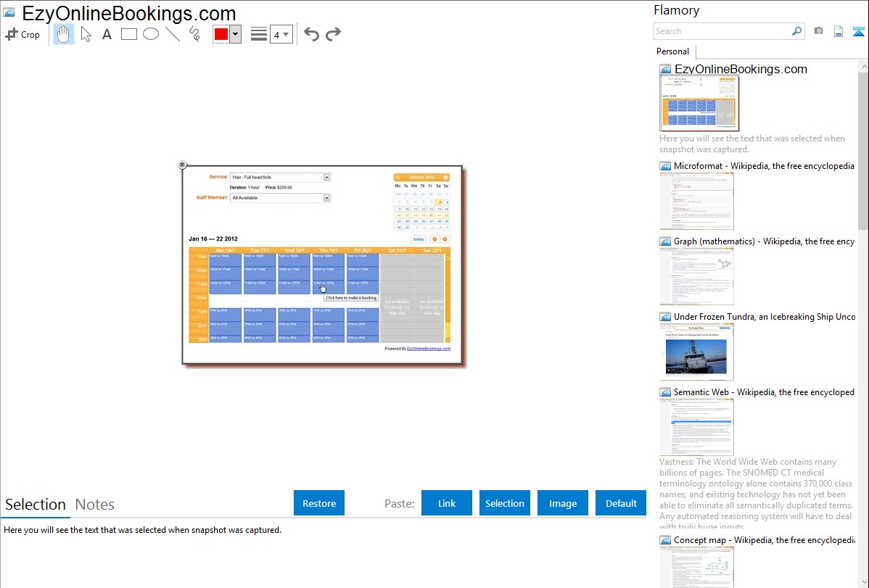Open the Staff Member dropdown in preview
The image size is (869, 588).
281,198
